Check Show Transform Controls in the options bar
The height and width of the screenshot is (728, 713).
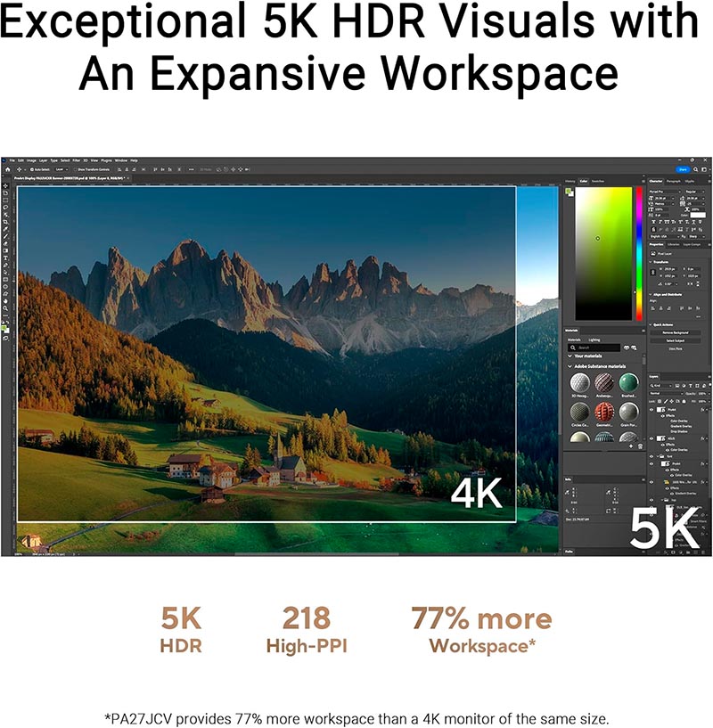pyautogui.click(x=75, y=168)
